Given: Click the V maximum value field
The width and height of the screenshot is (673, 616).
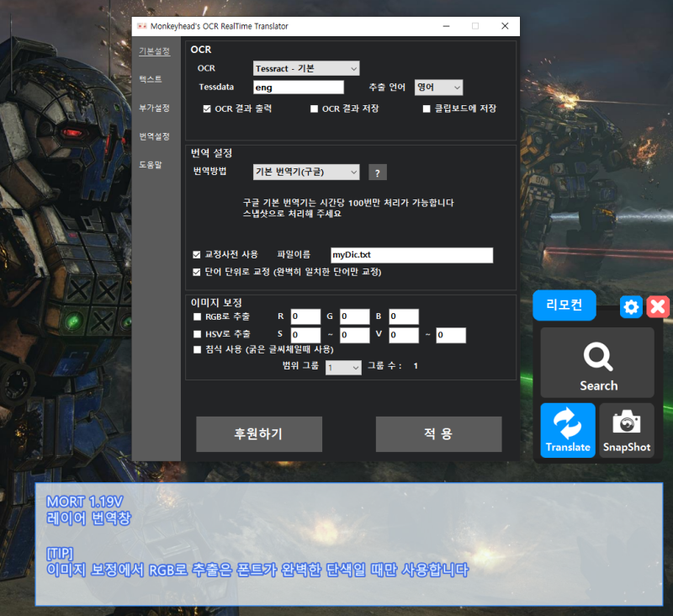Looking at the screenshot, I should pos(451,335).
